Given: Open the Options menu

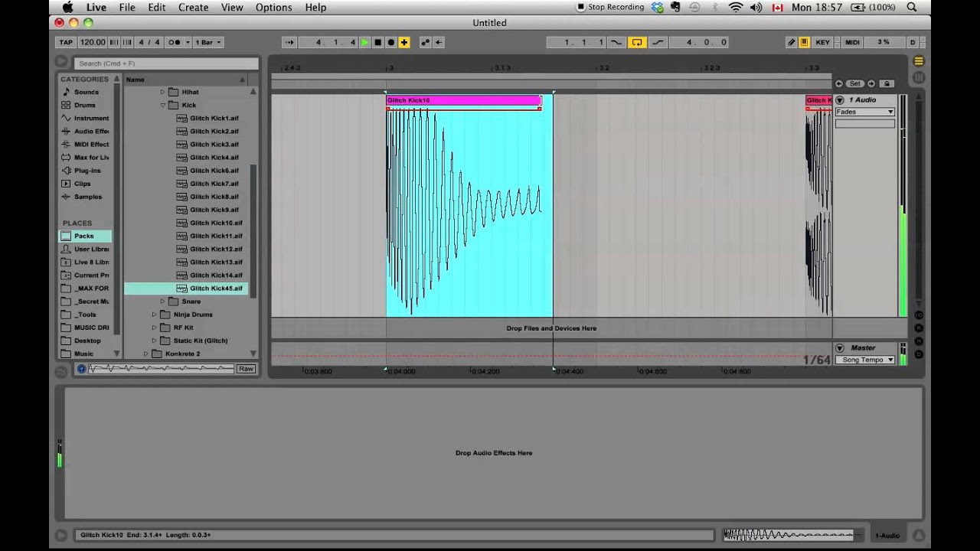Looking at the screenshot, I should (273, 7).
